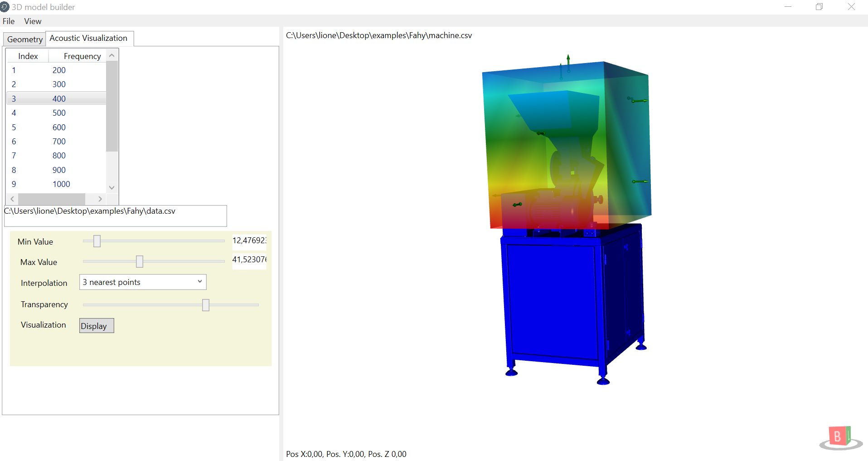This screenshot has height=461, width=868.
Task: Click the Min Value slider handle
Action: [x=97, y=241]
